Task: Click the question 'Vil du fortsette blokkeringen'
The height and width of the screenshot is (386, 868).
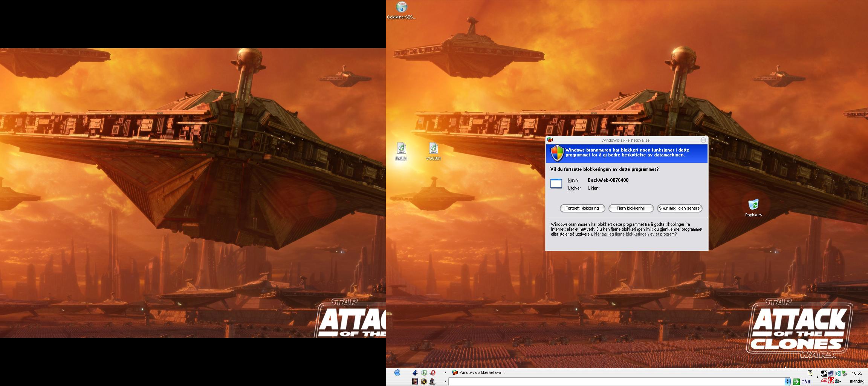Action: 604,169
